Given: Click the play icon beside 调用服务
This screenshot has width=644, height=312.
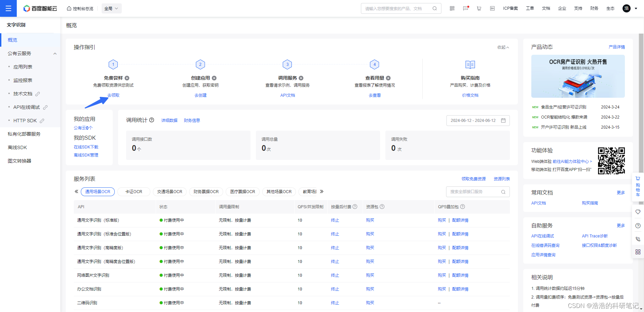Looking at the screenshot, I should (301, 78).
